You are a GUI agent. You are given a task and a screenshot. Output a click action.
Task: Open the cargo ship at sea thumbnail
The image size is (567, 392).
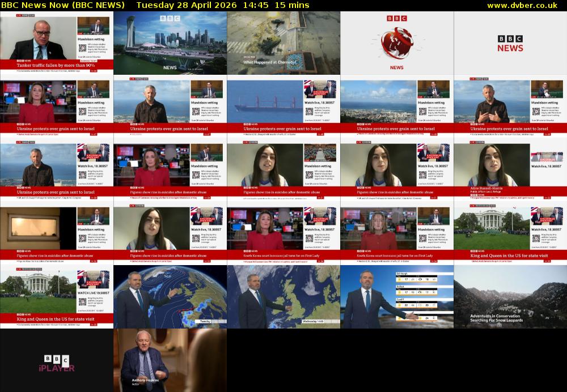tap(283, 106)
